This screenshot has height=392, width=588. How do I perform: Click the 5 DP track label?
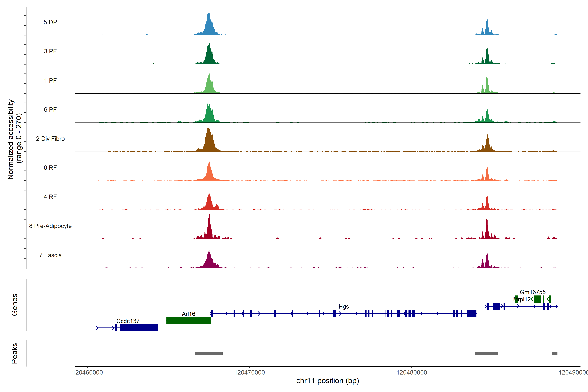point(50,22)
